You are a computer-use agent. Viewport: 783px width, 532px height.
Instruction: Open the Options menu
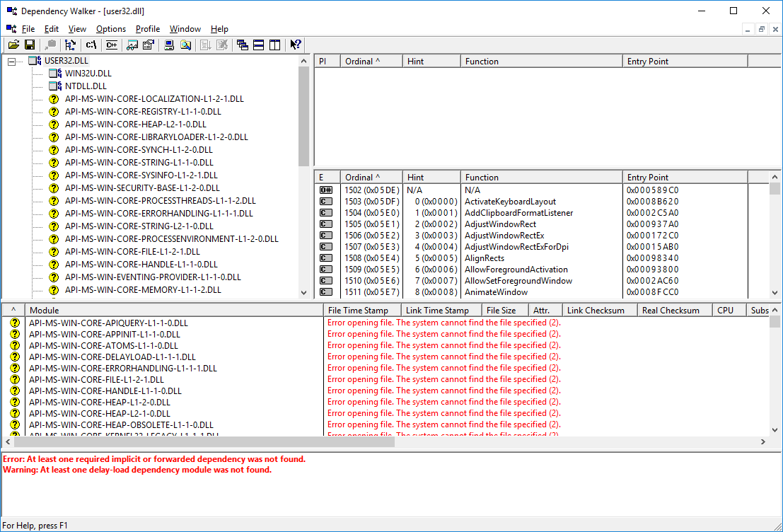pos(111,29)
